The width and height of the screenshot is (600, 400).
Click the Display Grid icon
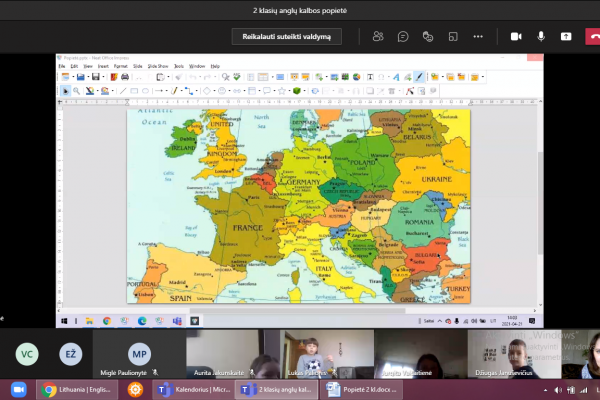(x=251, y=77)
